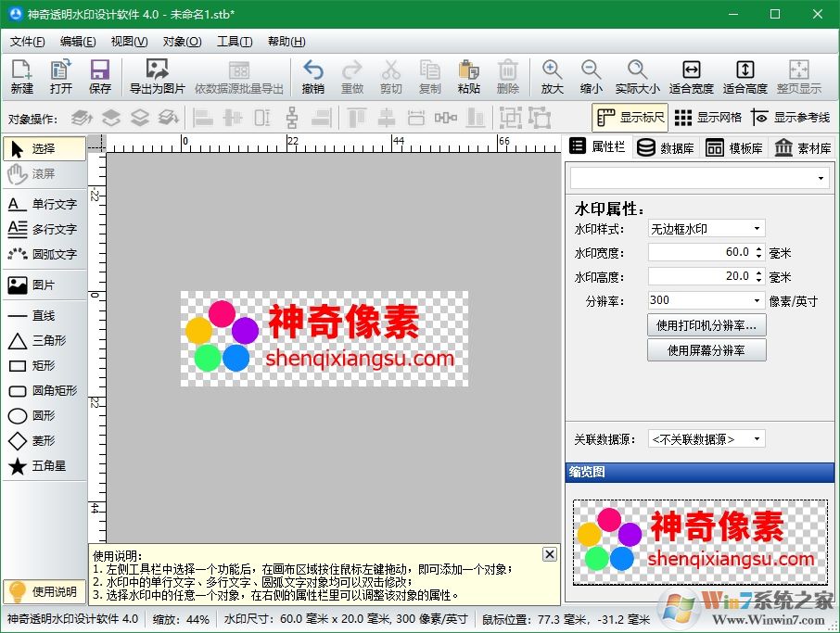The image size is (840, 633).
Task: Open the 文件(F) menu
Action: (25, 41)
